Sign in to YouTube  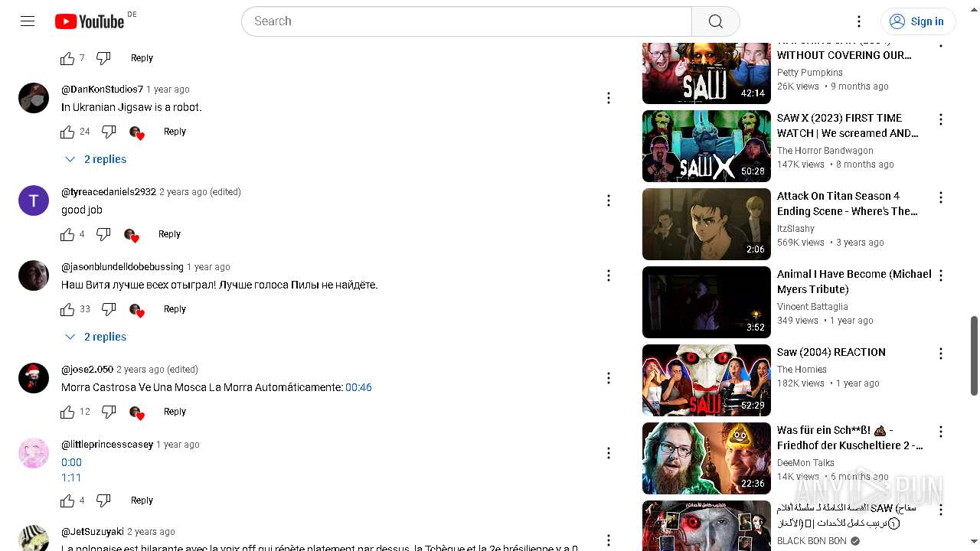pyautogui.click(x=918, y=21)
